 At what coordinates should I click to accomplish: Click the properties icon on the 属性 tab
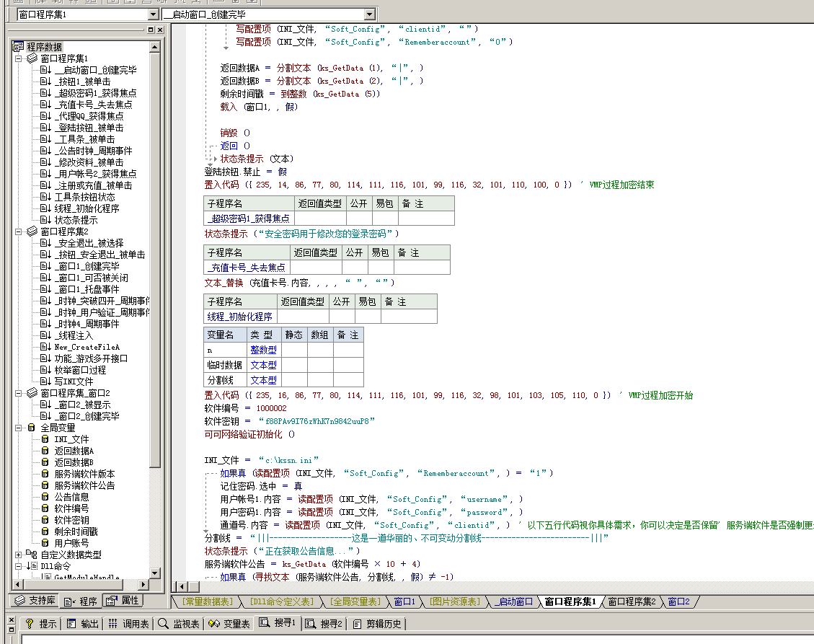111,601
